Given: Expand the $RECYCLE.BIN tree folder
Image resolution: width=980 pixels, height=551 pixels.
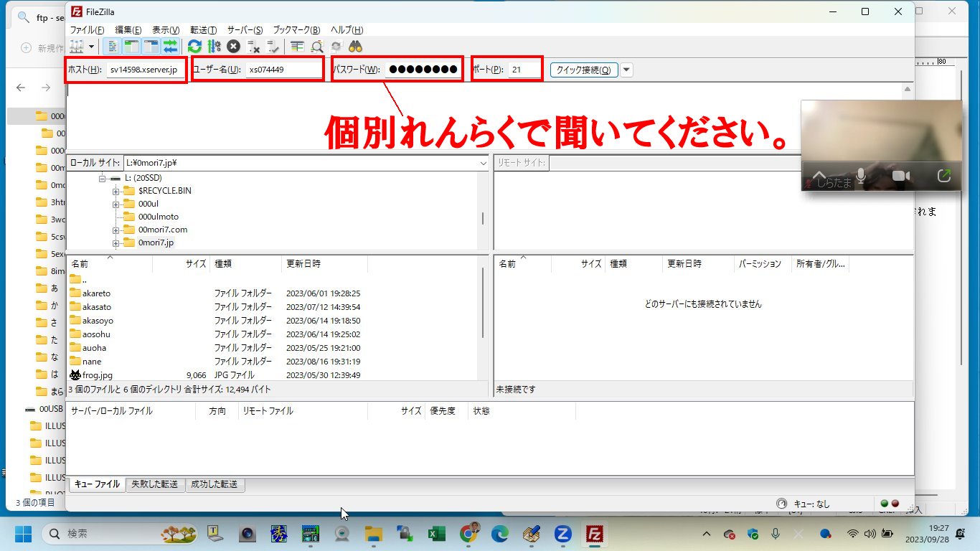Looking at the screenshot, I should pos(116,191).
